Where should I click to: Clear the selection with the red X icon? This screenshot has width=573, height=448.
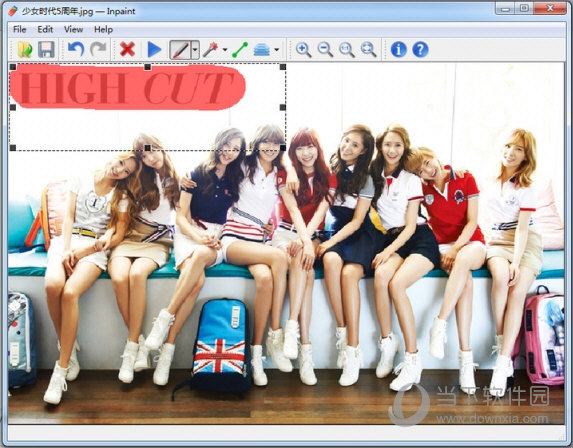click(127, 49)
